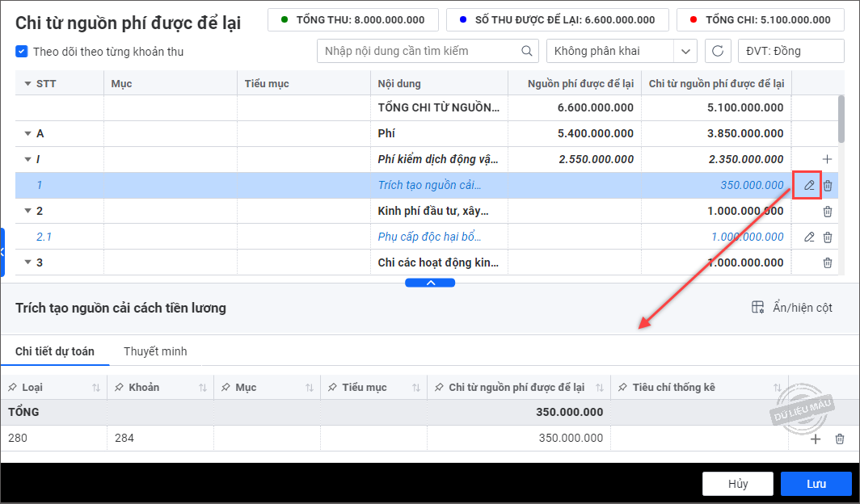This screenshot has height=504, width=860.
Task: Delete row 1 using its trash icon
Action: (x=828, y=186)
